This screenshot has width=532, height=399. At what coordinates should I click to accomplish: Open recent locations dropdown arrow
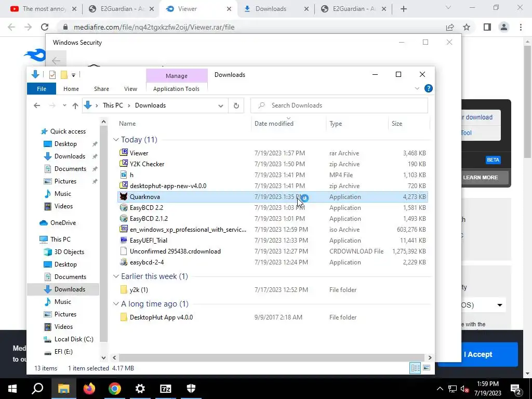click(64, 105)
